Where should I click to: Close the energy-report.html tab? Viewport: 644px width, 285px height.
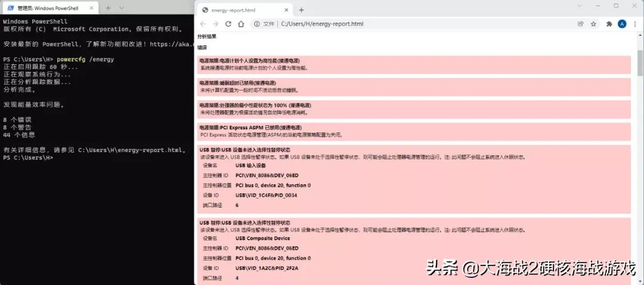click(286, 10)
